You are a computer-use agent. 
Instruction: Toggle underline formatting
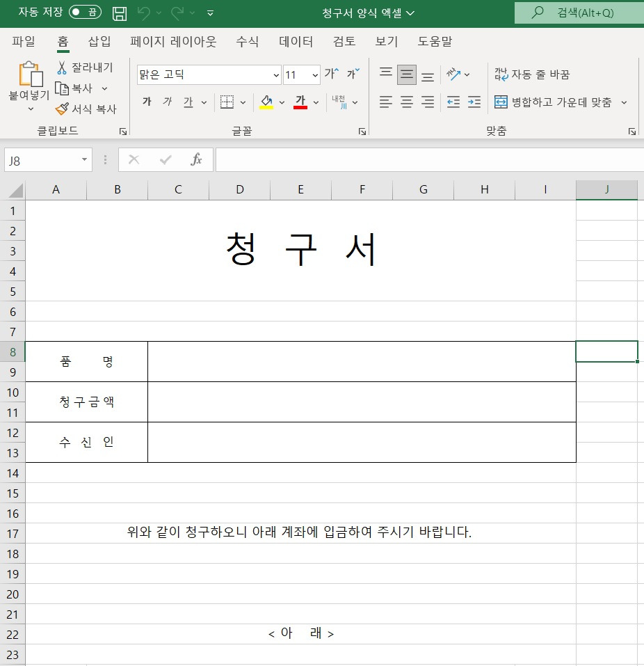188,102
